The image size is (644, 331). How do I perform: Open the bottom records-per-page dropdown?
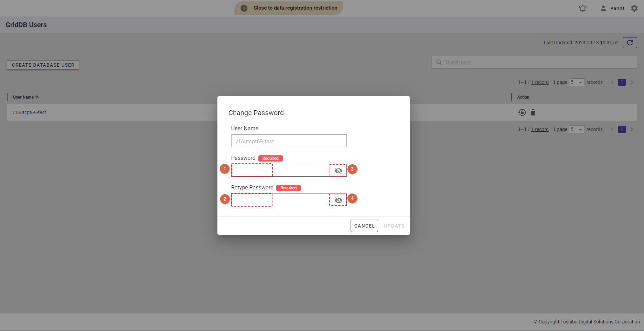577,130
